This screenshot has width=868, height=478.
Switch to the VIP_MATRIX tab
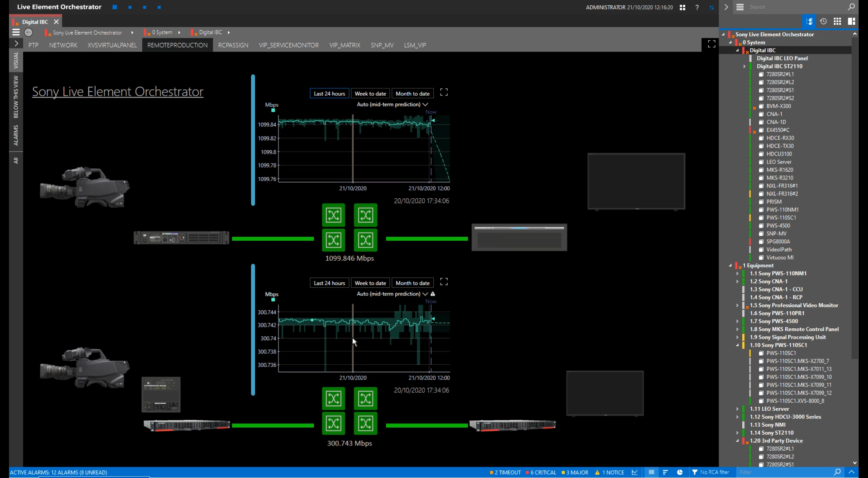tap(345, 45)
